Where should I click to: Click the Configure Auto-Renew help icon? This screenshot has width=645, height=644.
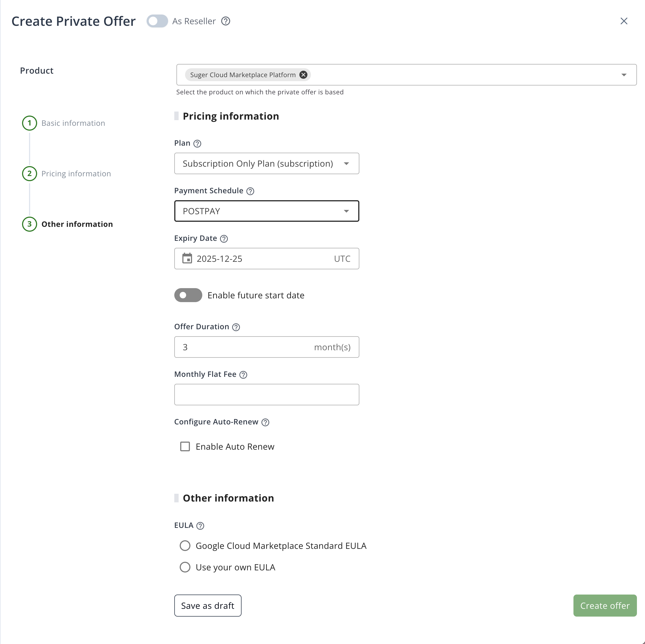265,422
